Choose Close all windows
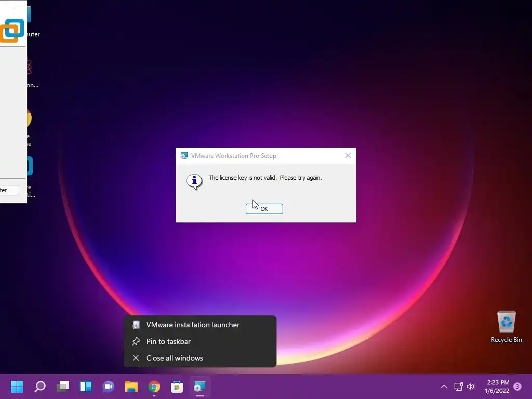Image resolution: width=532 pixels, height=399 pixels. (200, 358)
